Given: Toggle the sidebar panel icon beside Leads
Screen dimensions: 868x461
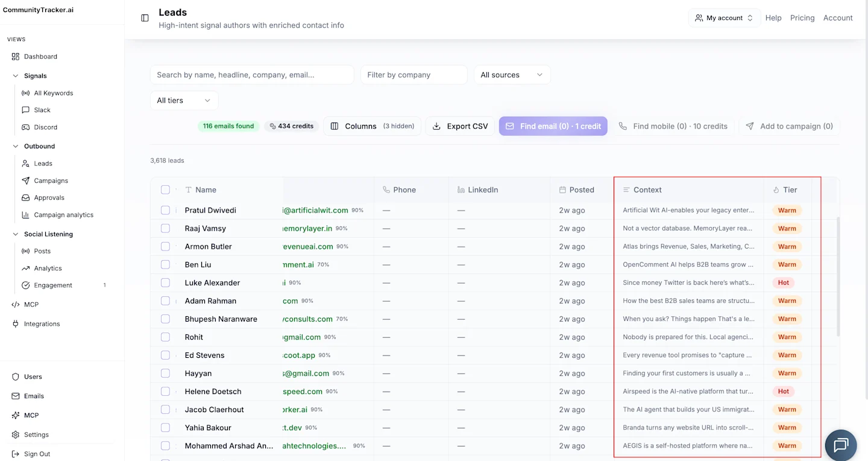Looking at the screenshot, I should (x=145, y=18).
